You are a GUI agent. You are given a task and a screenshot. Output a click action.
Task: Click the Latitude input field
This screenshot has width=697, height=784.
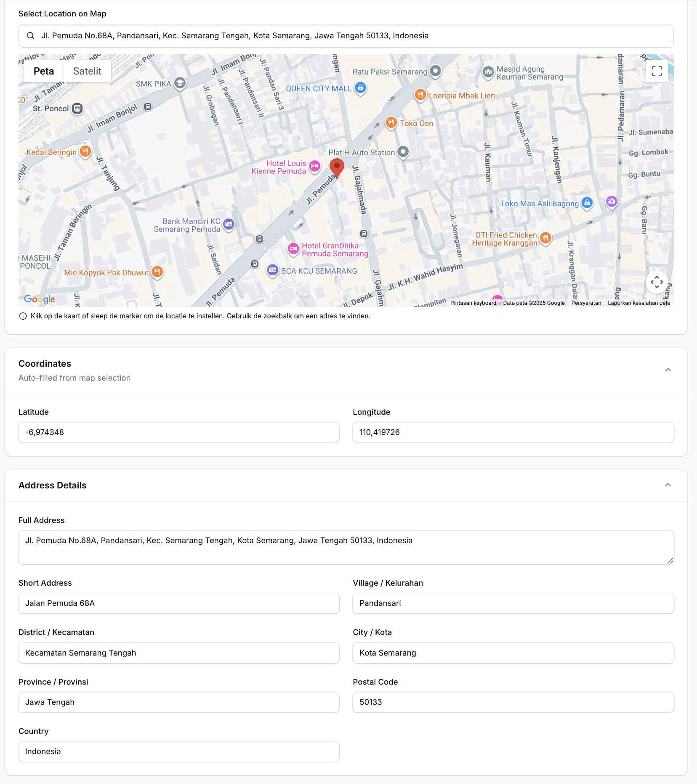pyautogui.click(x=178, y=432)
